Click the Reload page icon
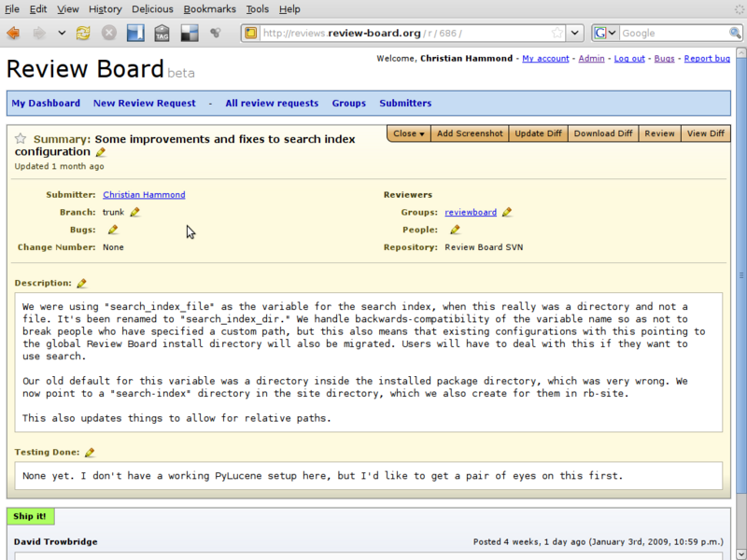 [x=83, y=33]
